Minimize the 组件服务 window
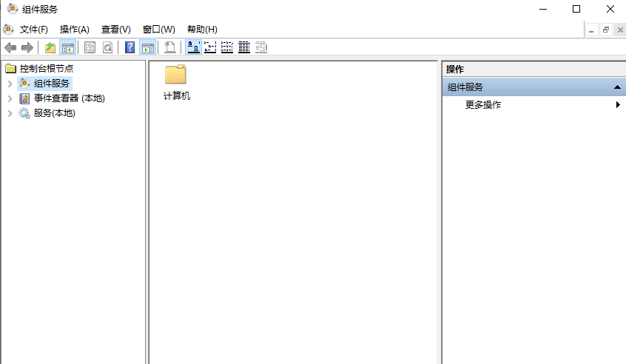 click(543, 9)
